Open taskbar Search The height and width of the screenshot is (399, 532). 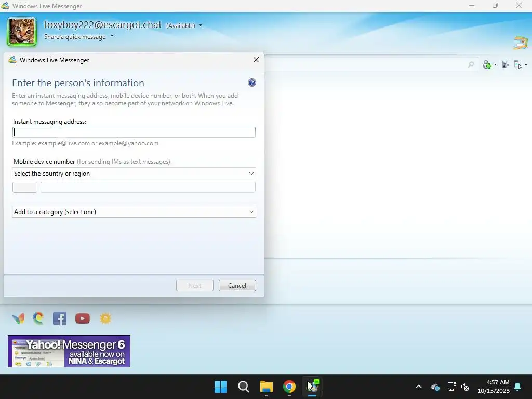(x=244, y=387)
